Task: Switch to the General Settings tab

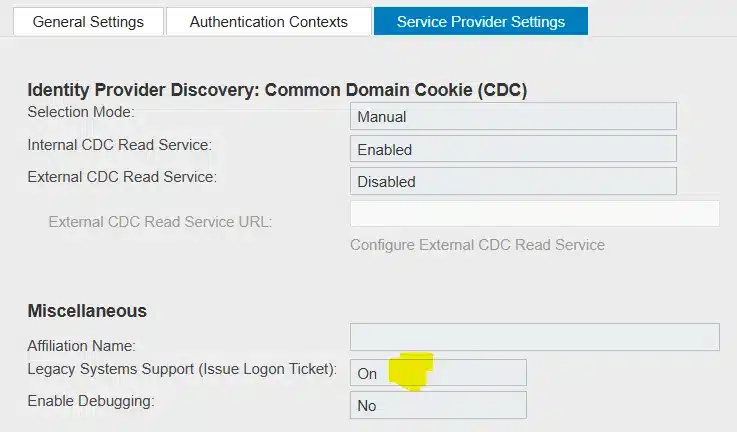Action: [x=88, y=21]
